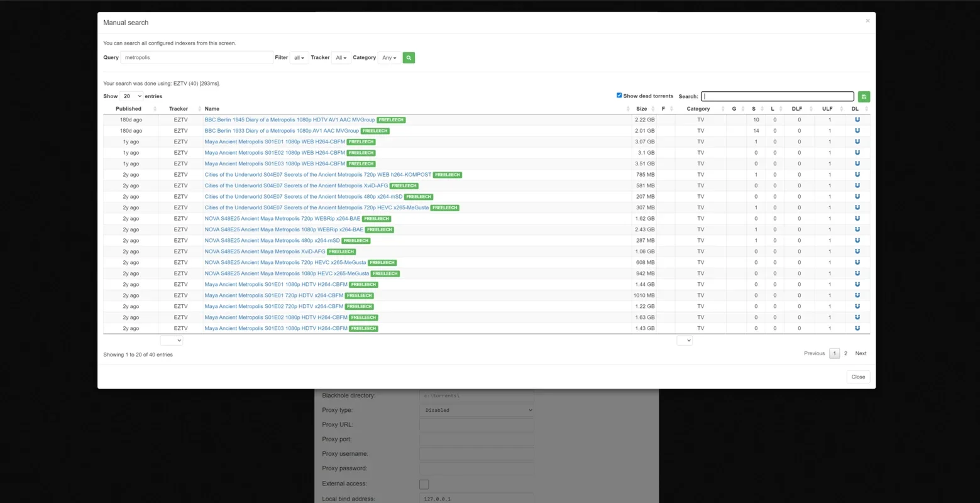
Task: Download Cities of the Underworld 480p x264-mSD torrent
Action: click(x=857, y=197)
